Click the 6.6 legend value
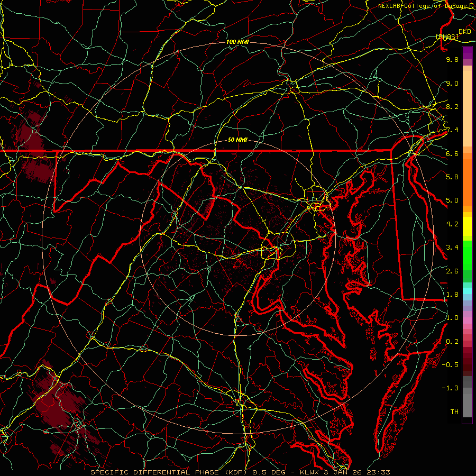The image size is (476, 476). (x=452, y=153)
